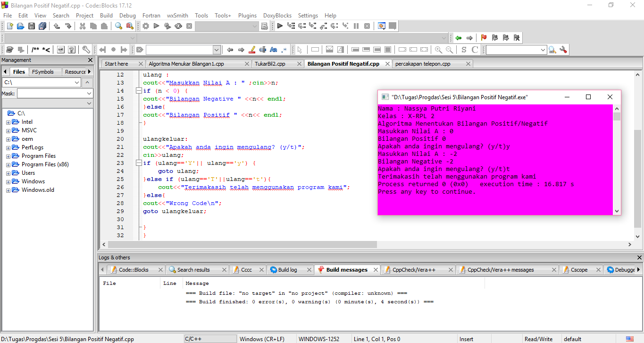Toggle regex search .* icon
Screen dimensions: 644x343
284,50
